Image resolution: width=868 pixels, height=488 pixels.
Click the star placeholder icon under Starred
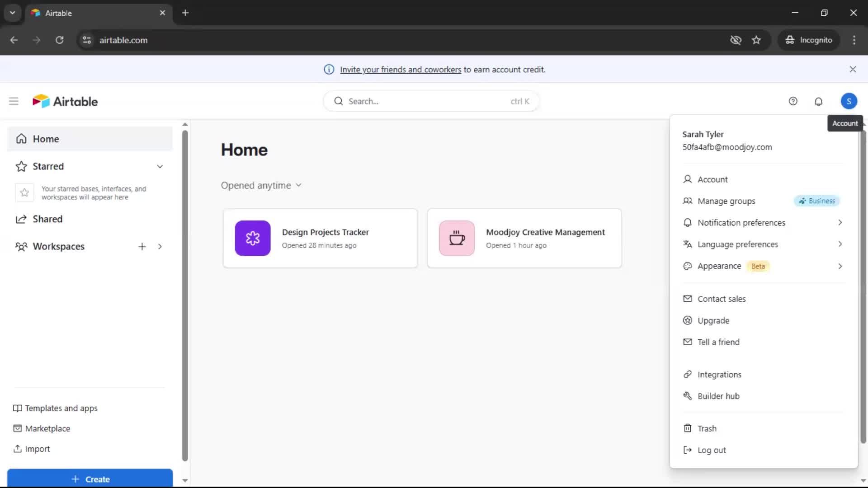pyautogui.click(x=24, y=192)
